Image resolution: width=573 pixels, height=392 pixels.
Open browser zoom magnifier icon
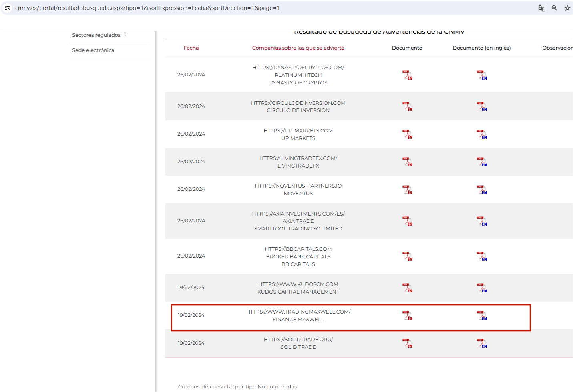pyautogui.click(x=555, y=8)
